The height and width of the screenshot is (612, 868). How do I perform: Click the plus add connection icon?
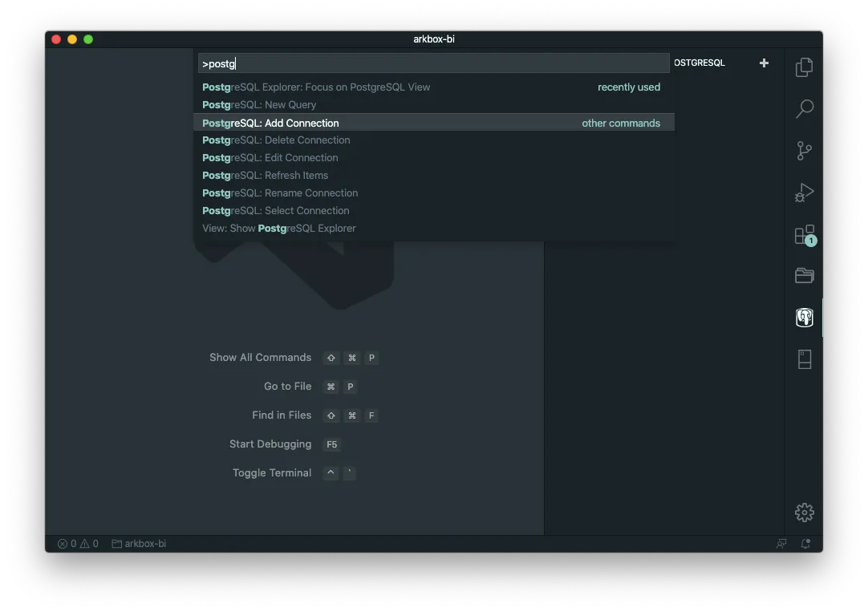pos(764,63)
